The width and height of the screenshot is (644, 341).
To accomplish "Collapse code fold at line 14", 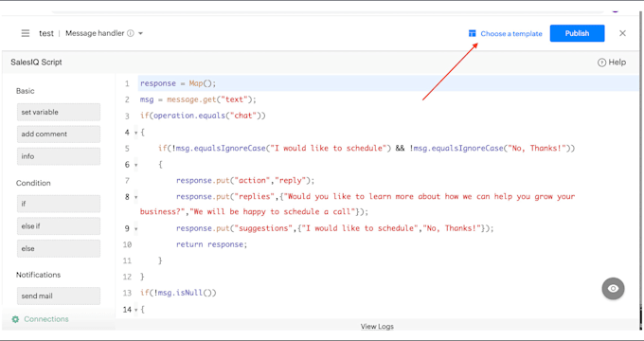I will click(136, 310).
